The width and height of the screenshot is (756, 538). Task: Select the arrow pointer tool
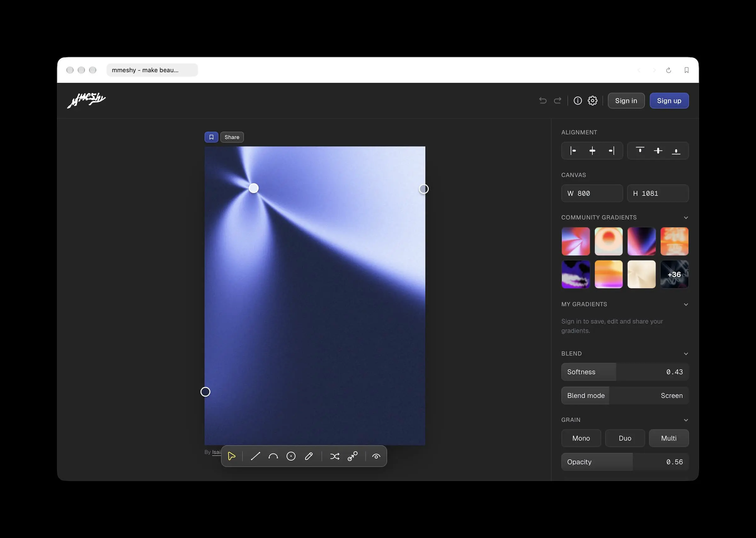(232, 456)
